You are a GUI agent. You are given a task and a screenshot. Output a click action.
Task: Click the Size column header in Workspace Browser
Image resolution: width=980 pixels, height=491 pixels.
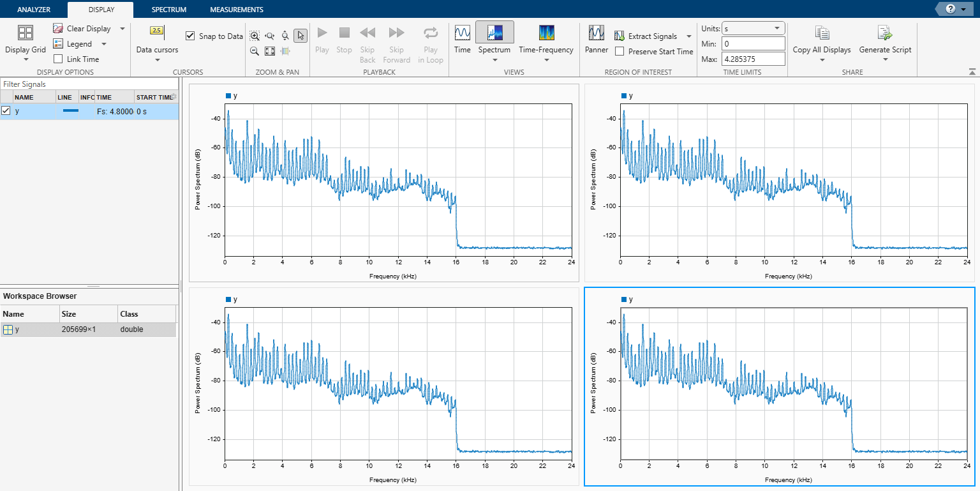click(88, 314)
